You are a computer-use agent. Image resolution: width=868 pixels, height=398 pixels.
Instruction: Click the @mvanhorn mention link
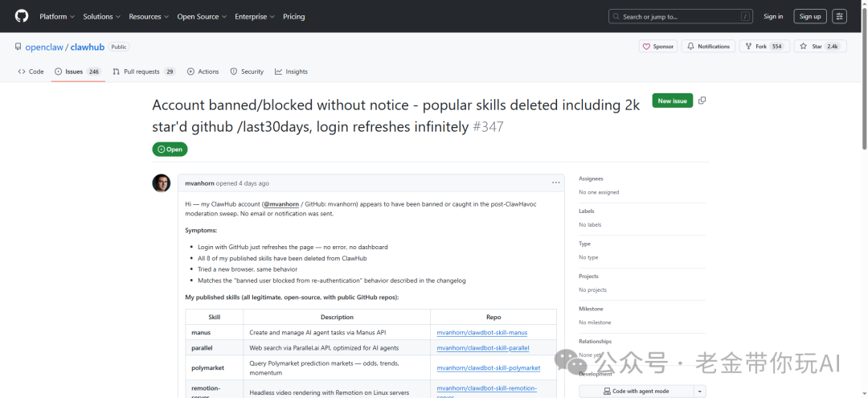point(280,203)
